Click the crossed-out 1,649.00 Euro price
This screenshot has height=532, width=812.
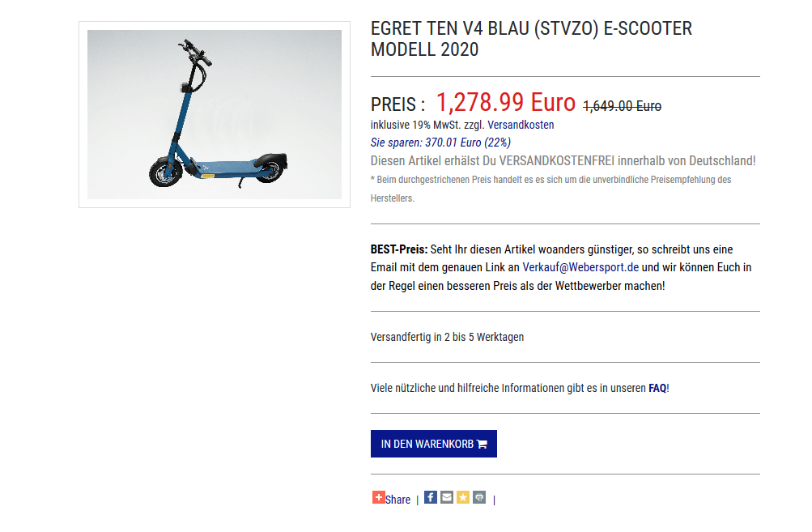622,106
